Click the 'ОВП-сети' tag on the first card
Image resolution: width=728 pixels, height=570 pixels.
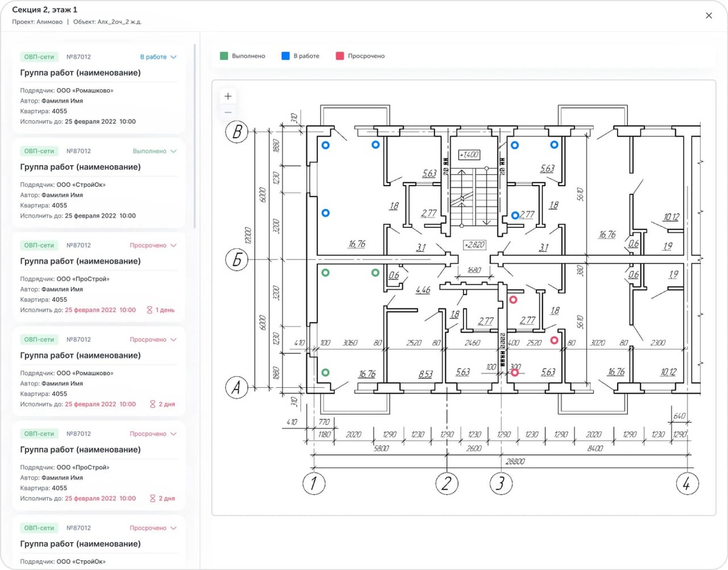pos(39,57)
